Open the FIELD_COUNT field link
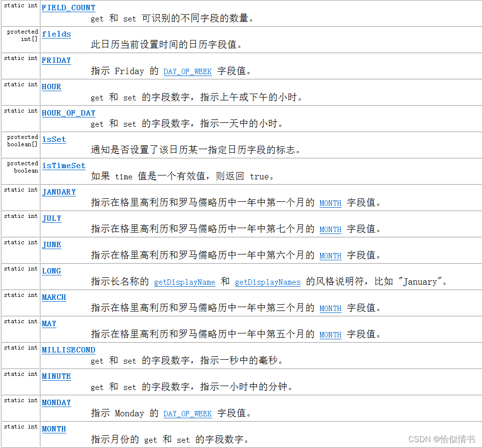 68,7
